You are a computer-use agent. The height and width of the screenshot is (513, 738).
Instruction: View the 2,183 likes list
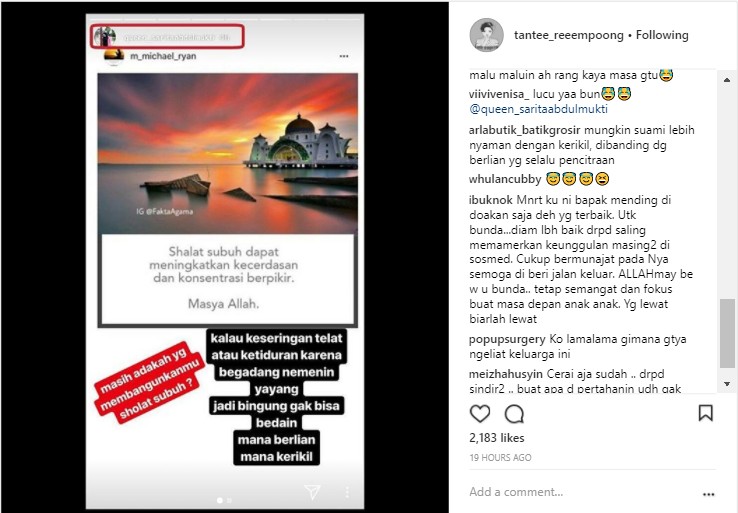497,438
